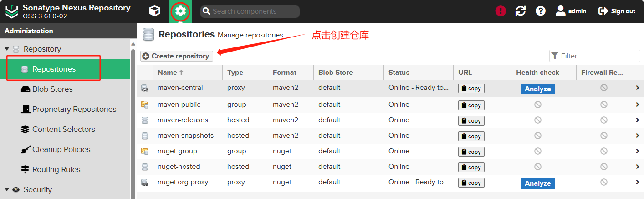
Task: Copy the nuget.org-proxy URL
Action: pos(471,183)
